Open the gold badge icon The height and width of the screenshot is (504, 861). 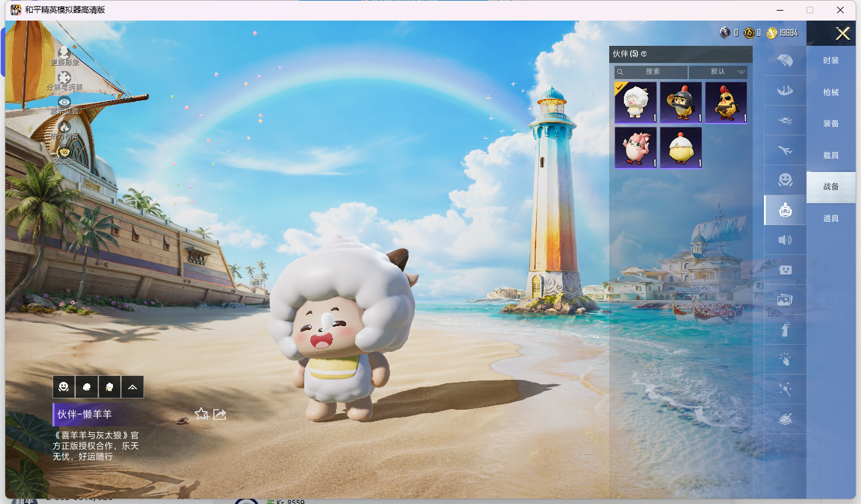click(64, 152)
